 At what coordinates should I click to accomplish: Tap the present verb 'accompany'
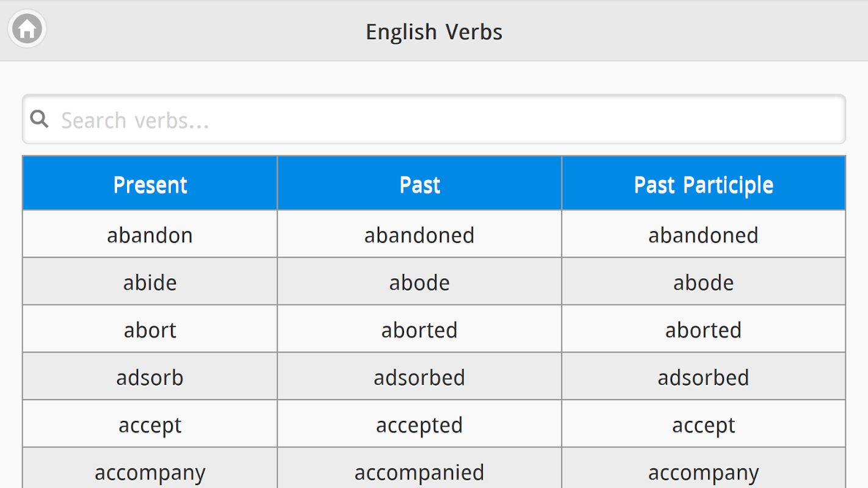150,473
